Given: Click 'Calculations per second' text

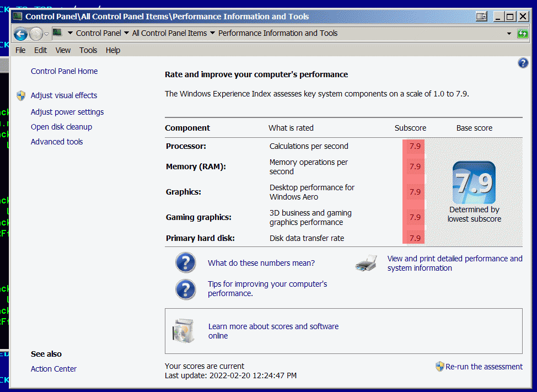Looking at the screenshot, I should [x=309, y=146].
